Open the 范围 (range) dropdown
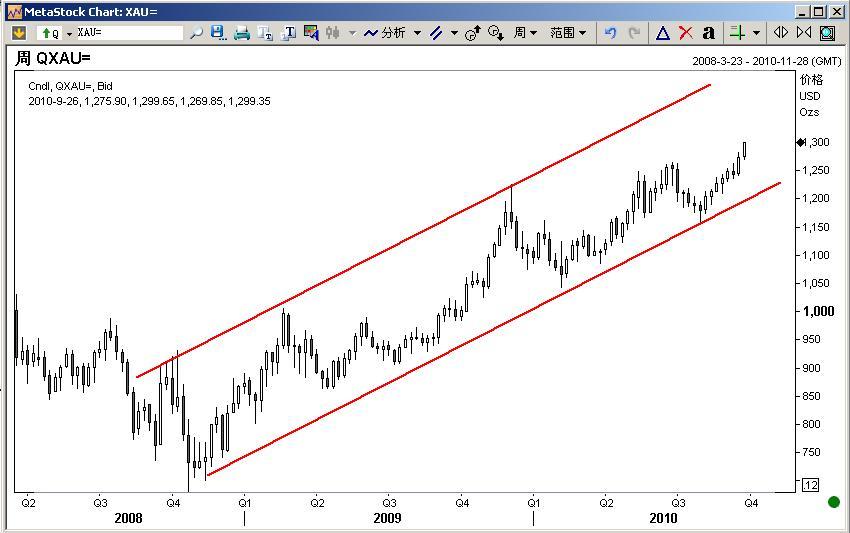The height and width of the screenshot is (533, 850). (567, 33)
